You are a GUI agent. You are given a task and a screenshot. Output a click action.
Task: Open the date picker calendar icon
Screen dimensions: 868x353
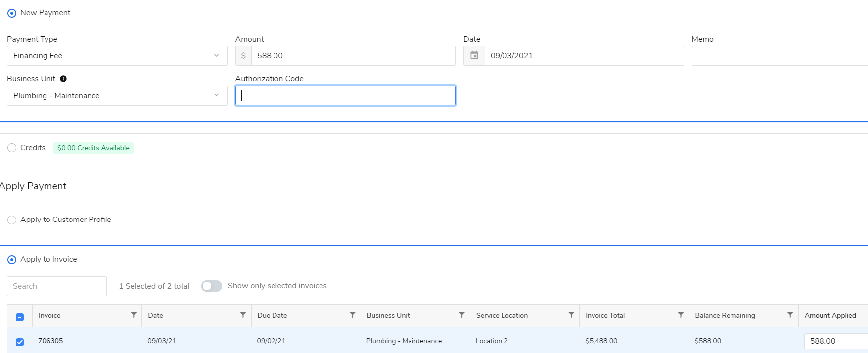(474, 56)
